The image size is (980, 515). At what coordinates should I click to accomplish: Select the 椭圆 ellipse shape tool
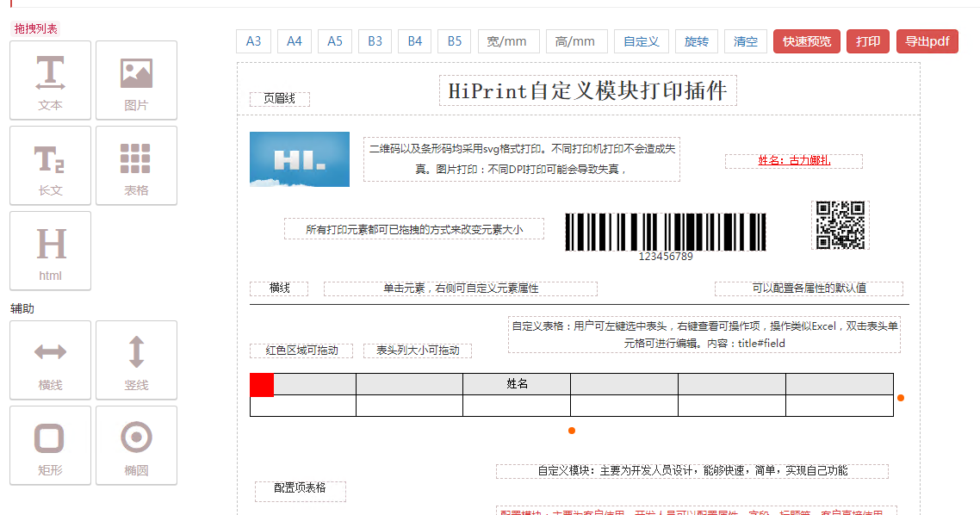[x=136, y=445]
